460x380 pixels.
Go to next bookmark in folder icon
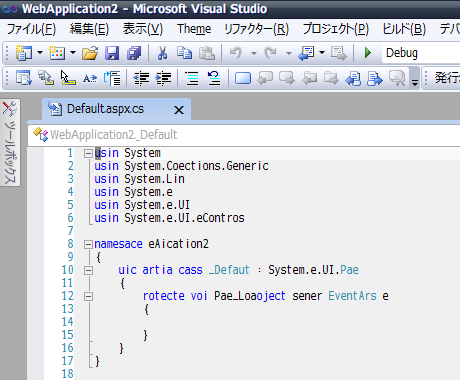coord(331,79)
